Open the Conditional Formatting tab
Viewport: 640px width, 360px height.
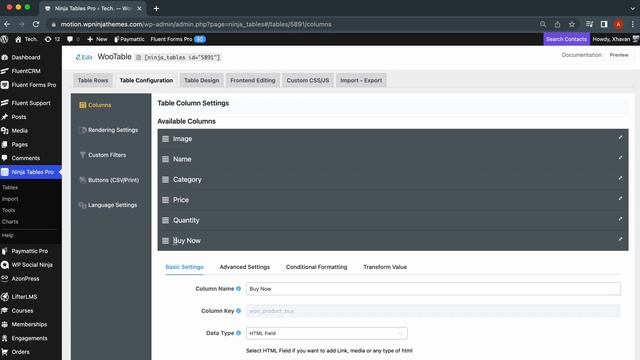pyautogui.click(x=316, y=267)
